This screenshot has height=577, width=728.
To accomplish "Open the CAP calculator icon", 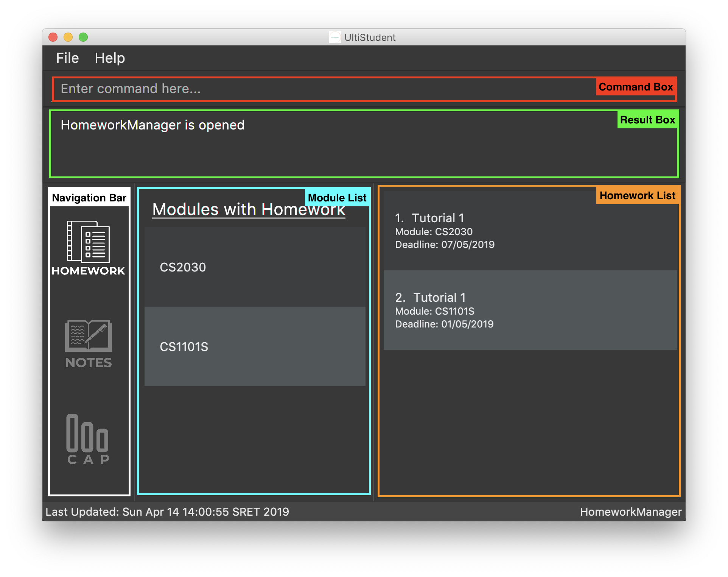I will [88, 439].
